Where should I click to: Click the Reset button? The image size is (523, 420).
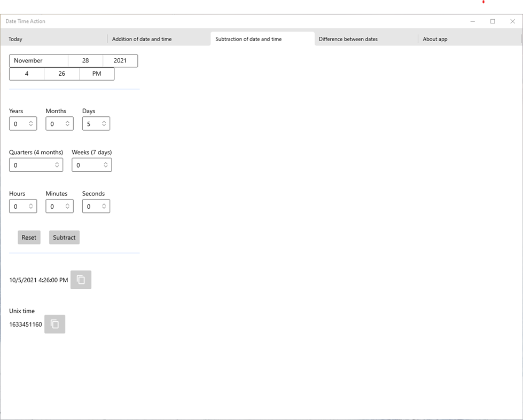coord(29,237)
